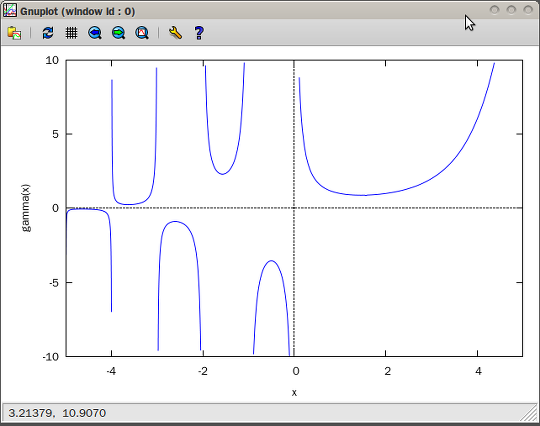The image size is (540, 426).
Task: Click the window resize grip corner
Action: [x=529, y=413]
